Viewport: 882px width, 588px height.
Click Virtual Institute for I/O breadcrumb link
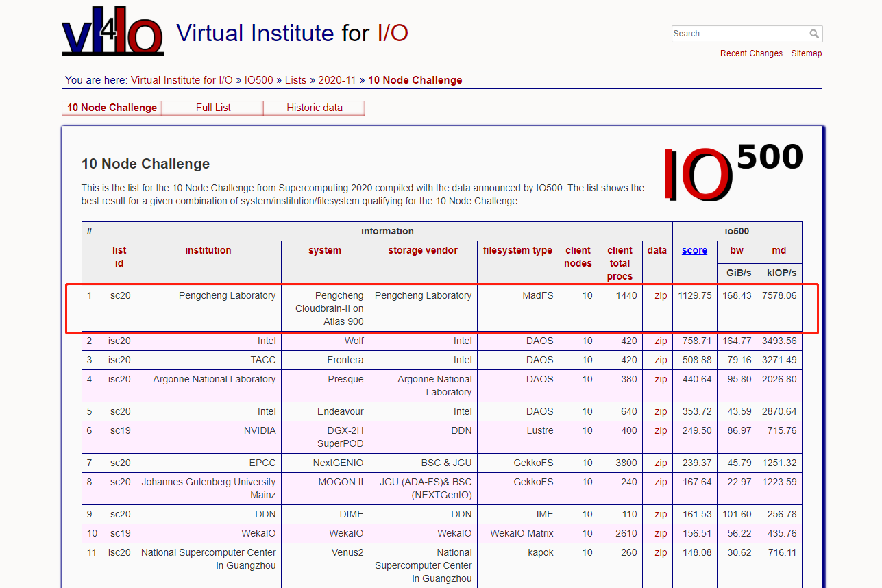(182, 80)
